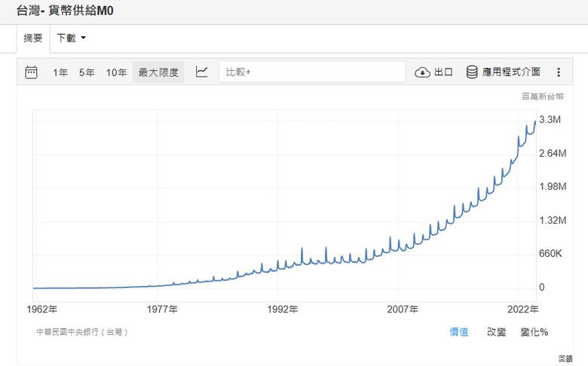The width and height of the screenshot is (588, 366).
Task: Open the chart type line icon
Action: click(x=201, y=72)
